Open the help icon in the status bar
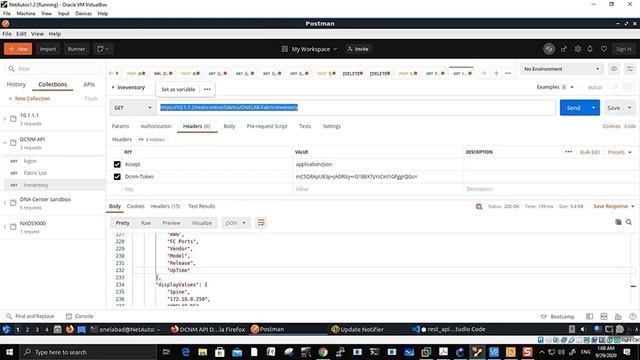The image size is (640, 360). [x=632, y=316]
